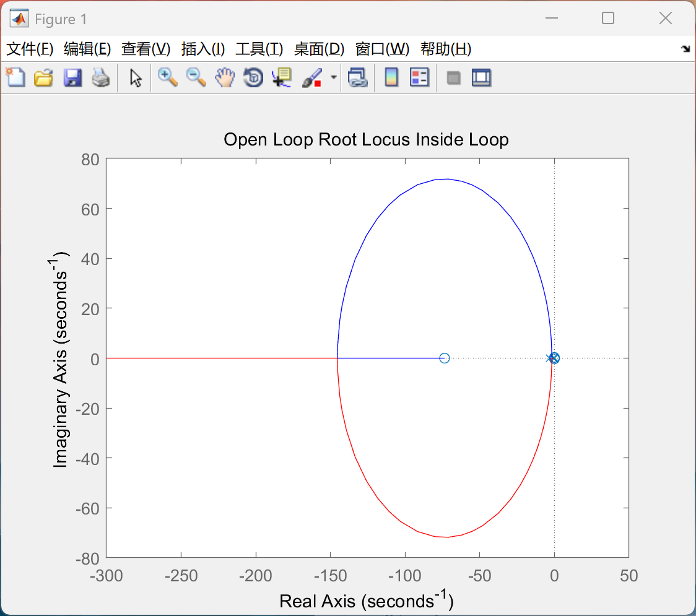Click the -300 x-axis tick label
The image size is (696, 616).
[106, 576]
